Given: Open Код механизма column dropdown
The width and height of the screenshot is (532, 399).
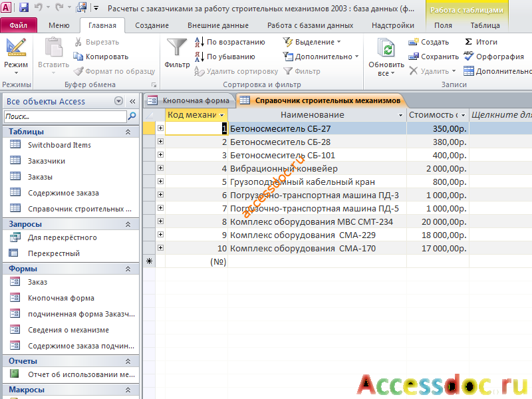Looking at the screenshot, I should [x=222, y=115].
